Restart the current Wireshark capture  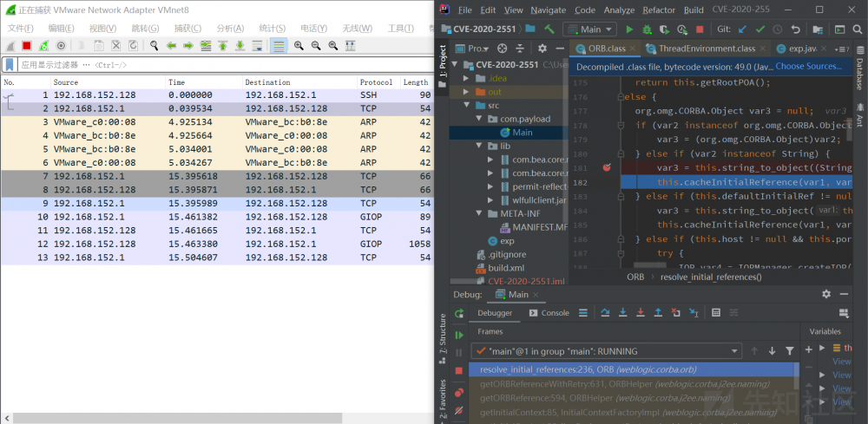42,46
